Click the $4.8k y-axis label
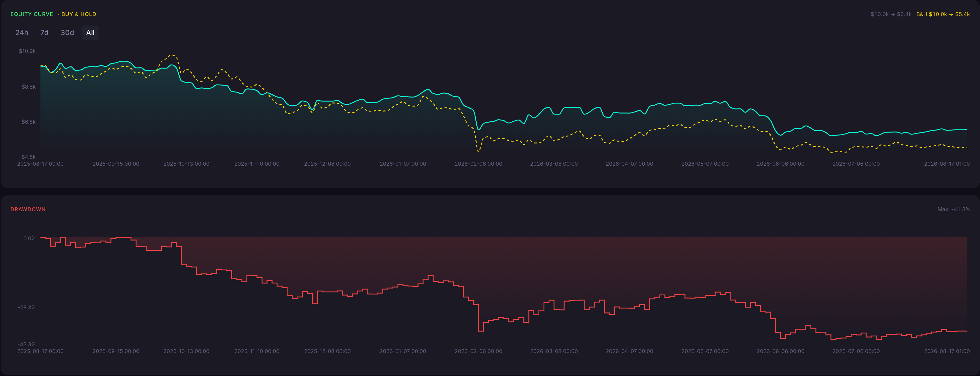Image resolution: width=980 pixels, height=376 pixels. [29, 157]
